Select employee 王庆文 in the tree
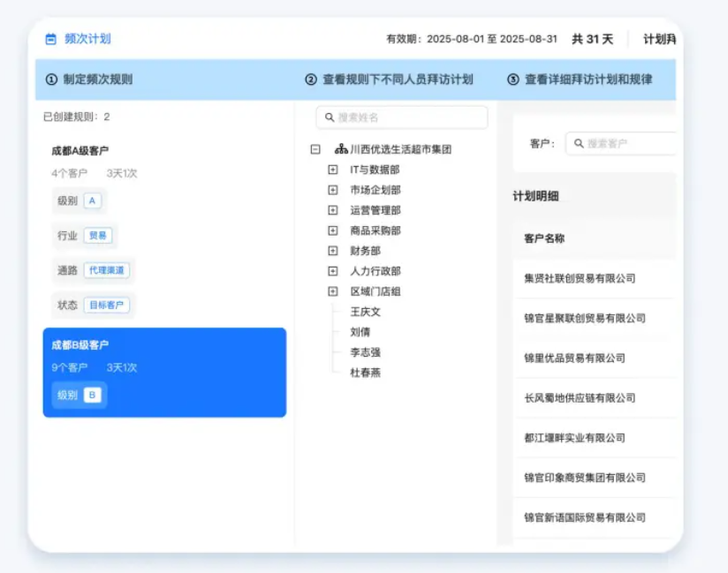Viewport: 728px width, 573px height. pos(366,312)
